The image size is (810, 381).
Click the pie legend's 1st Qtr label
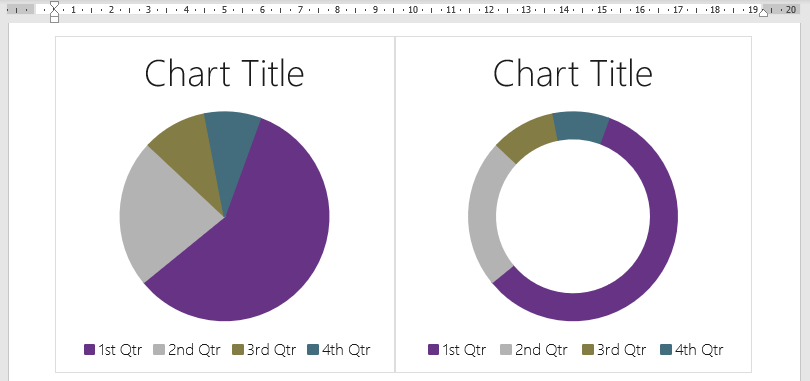120,350
